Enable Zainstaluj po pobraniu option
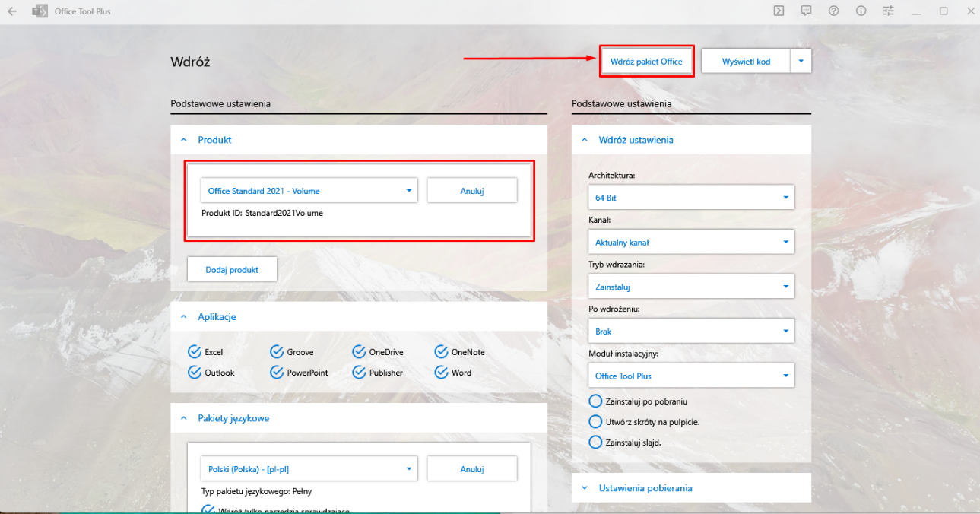 coord(596,401)
